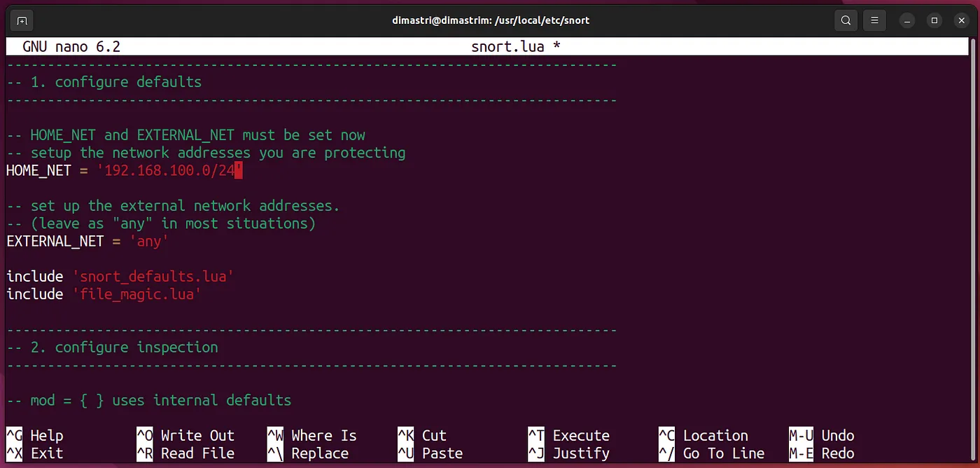
Task: Click the ^O Write Out shortcut
Action: coord(185,436)
